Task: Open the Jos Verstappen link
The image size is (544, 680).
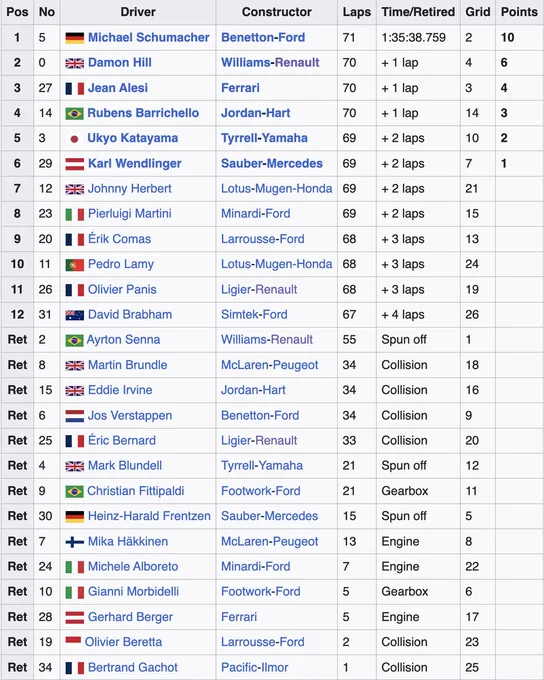Action: point(130,415)
